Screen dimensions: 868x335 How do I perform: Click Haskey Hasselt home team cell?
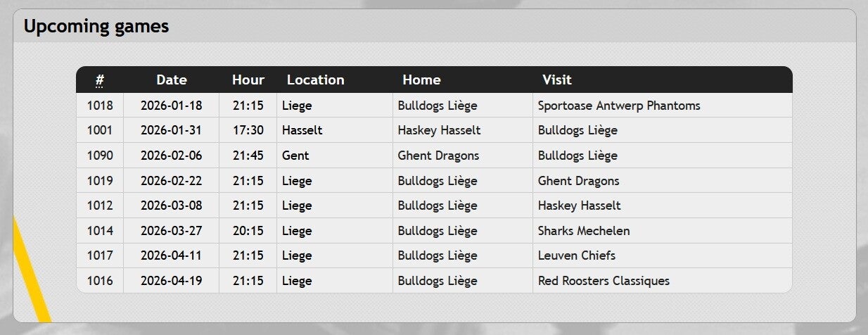pyautogui.click(x=439, y=130)
